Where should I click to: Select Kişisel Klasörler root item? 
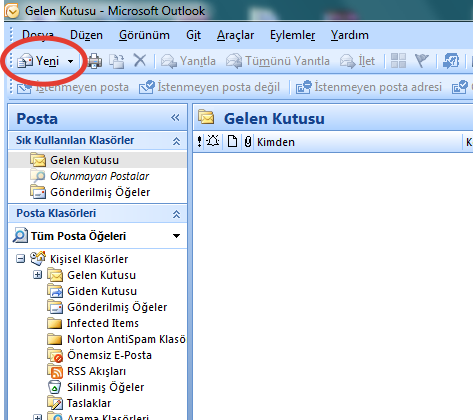tap(89, 259)
